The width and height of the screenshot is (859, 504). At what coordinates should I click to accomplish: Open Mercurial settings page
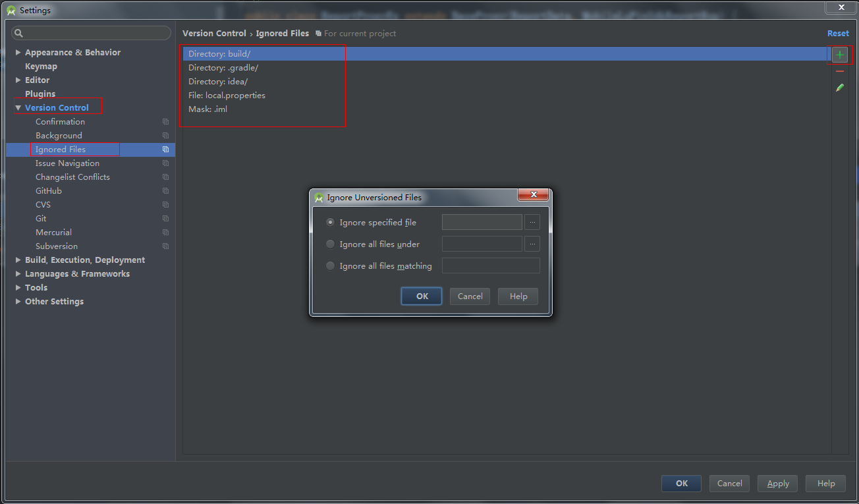tap(53, 233)
